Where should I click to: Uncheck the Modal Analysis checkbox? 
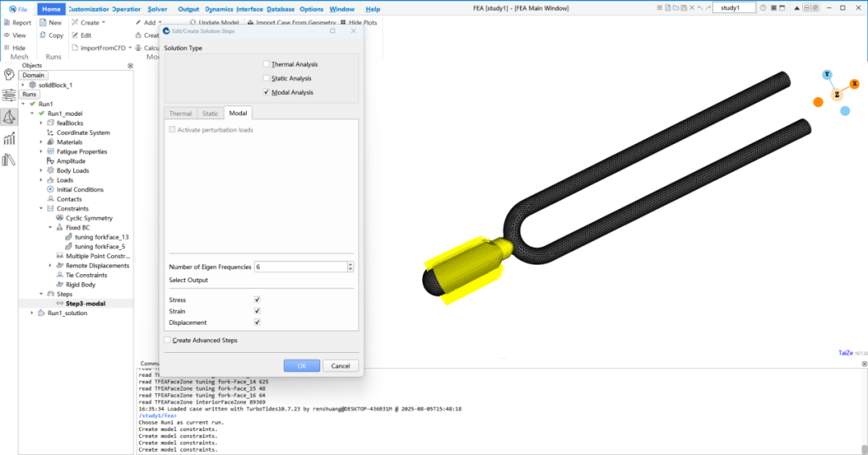[266, 92]
